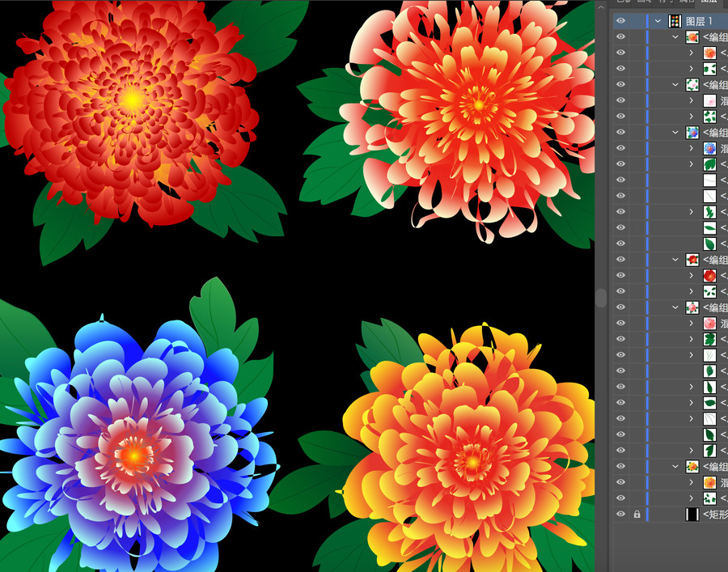
Task: Click the <编组 label of the dark red group
Action: pos(715,259)
